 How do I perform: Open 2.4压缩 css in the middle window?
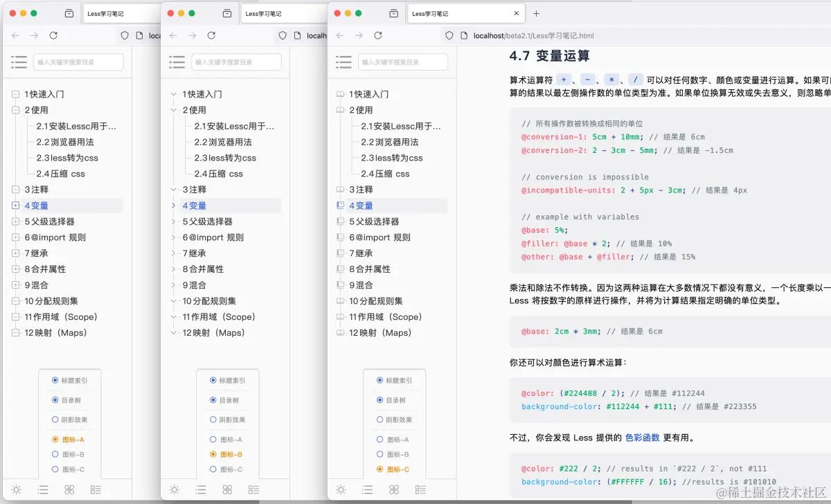218,174
